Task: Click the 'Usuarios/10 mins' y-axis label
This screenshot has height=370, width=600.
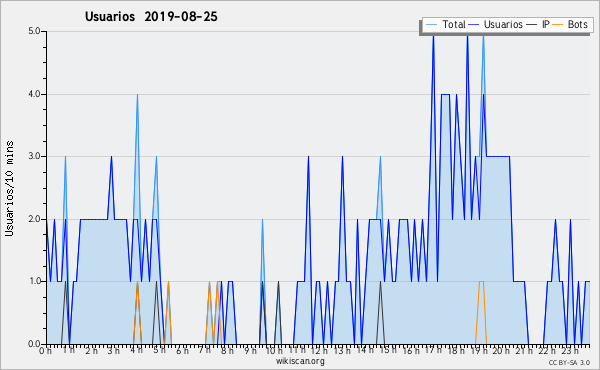Action: pyautogui.click(x=9, y=188)
